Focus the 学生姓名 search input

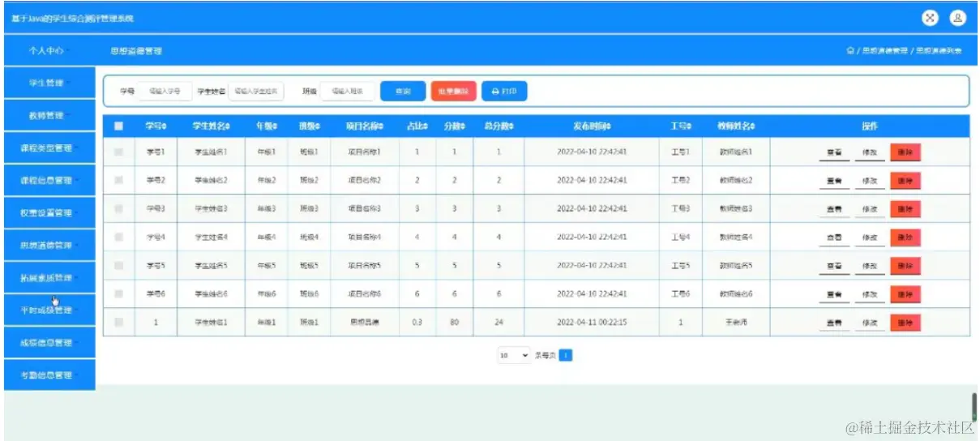coord(256,92)
